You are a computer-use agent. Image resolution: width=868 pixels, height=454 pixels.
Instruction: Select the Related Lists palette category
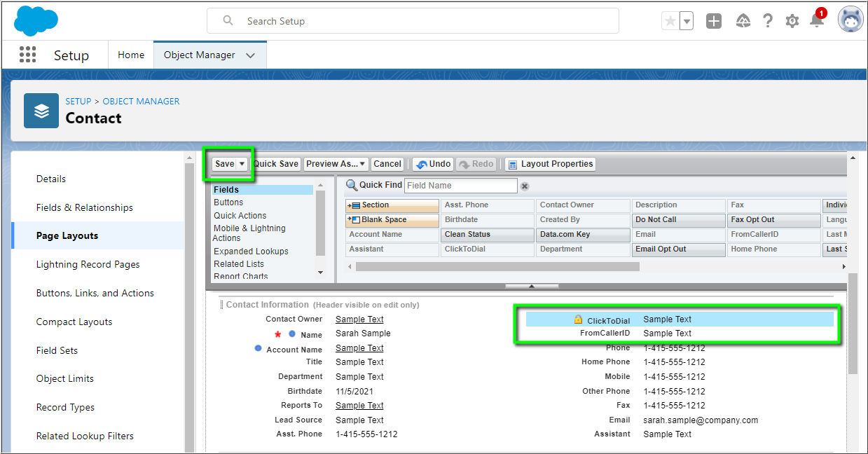pyautogui.click(x=239, y=264)
